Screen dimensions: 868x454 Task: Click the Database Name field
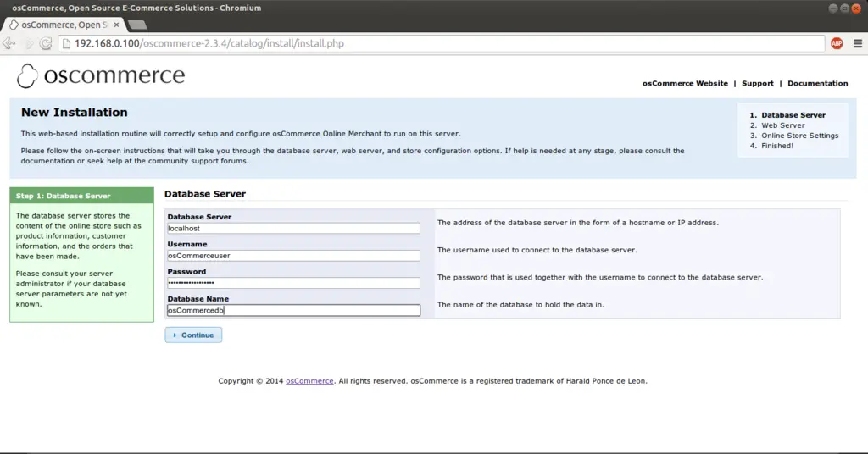pyautogui.click(x=293, y=310)
